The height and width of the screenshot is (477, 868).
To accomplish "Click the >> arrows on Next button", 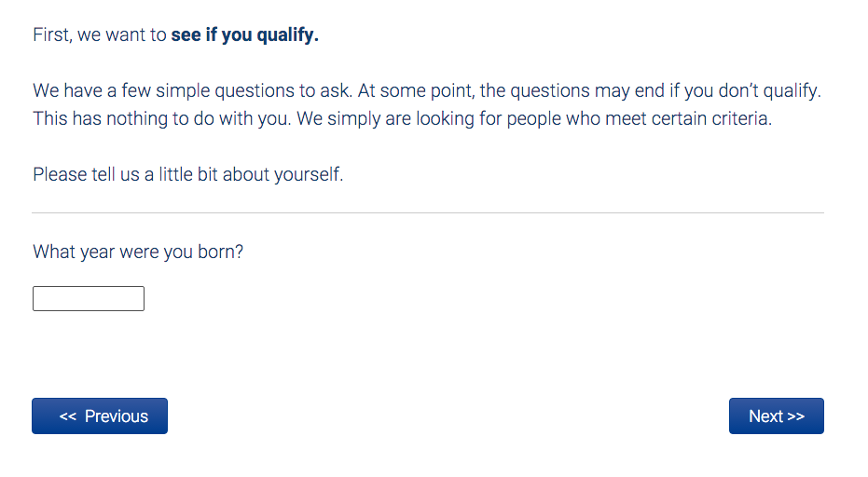I will click(x=795, y=416).
